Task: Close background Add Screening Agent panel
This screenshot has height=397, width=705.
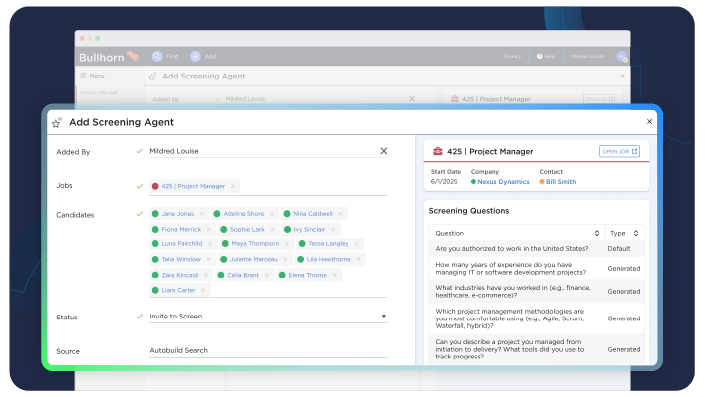Action: coord(623,76)
